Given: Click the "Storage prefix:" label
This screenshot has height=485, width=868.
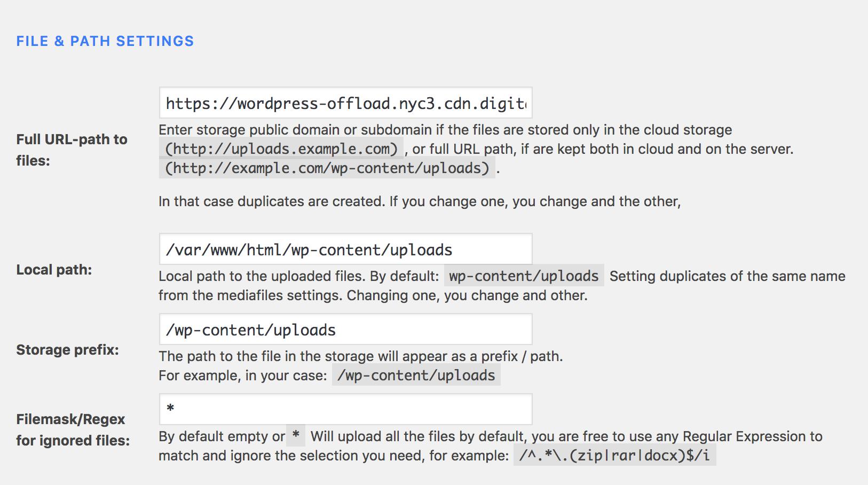Looking at the screenshot, I should (x=67, y=350).
